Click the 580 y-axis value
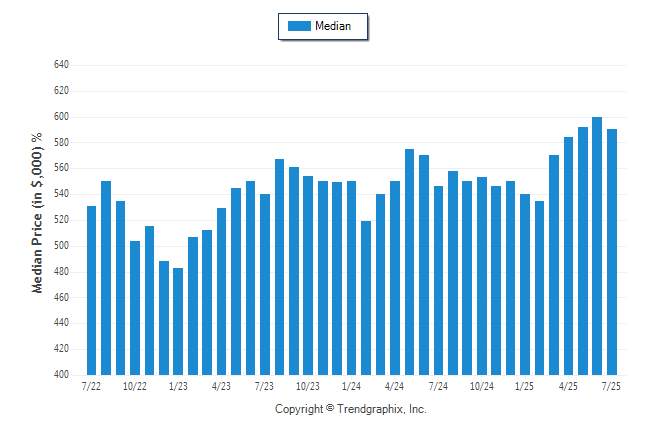 tap(61, 143)
